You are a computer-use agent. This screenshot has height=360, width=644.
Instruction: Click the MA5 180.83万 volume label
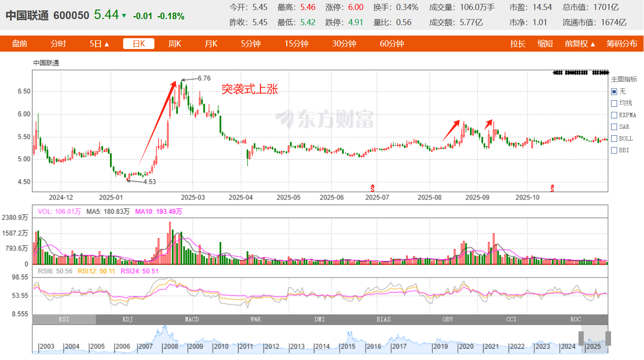tap(108, 212)
